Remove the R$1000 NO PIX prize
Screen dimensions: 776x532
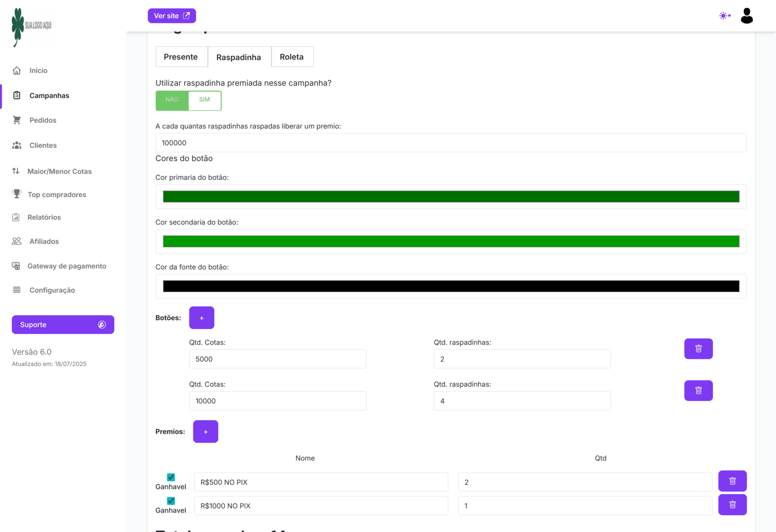tap(732, 505)
